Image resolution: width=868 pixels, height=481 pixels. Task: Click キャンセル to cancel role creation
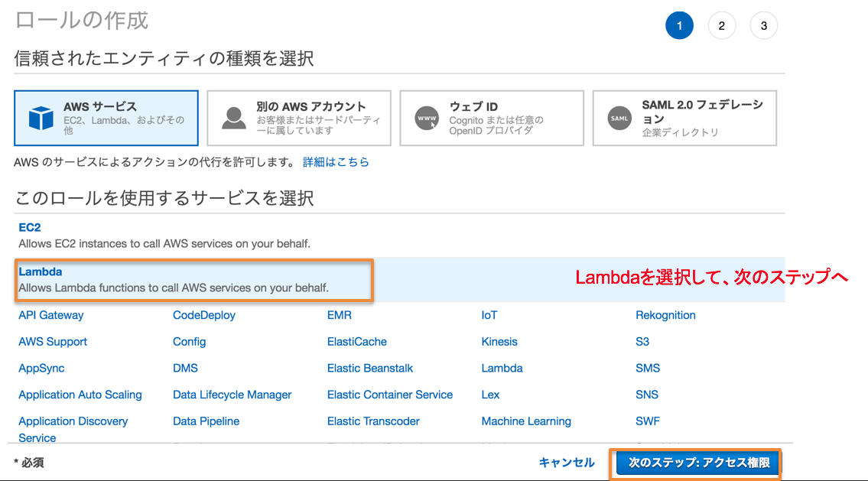click(x=567, y=463)
